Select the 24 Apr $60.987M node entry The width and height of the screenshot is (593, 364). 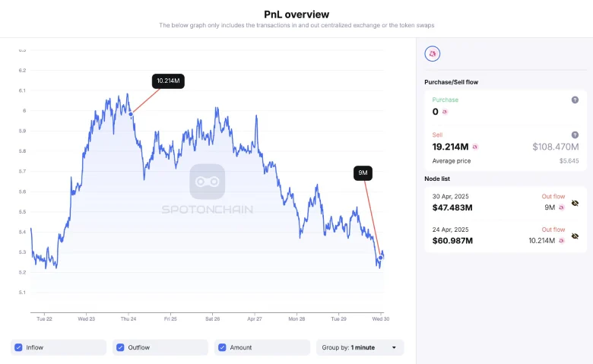pyautogui.click(x=479, y=235)
